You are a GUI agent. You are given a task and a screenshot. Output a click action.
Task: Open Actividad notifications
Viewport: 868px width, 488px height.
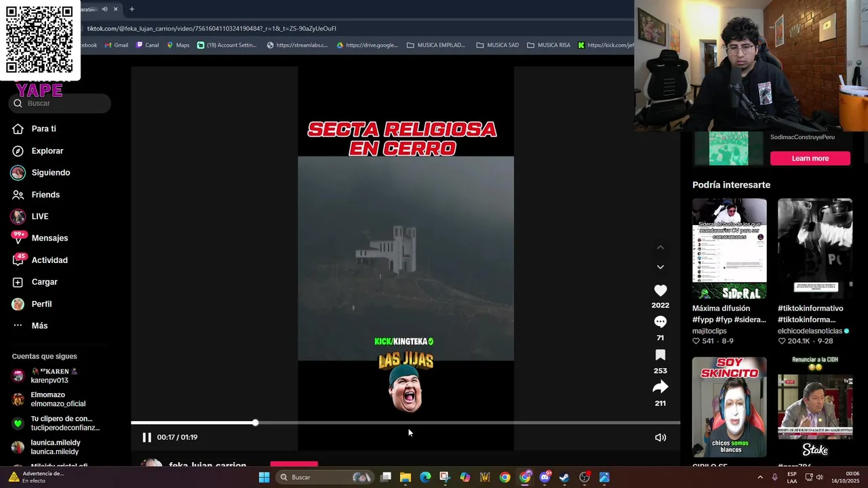(49, 260)
